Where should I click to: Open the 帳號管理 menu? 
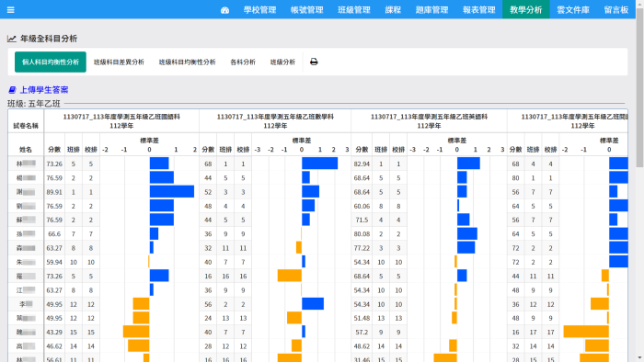306,10
